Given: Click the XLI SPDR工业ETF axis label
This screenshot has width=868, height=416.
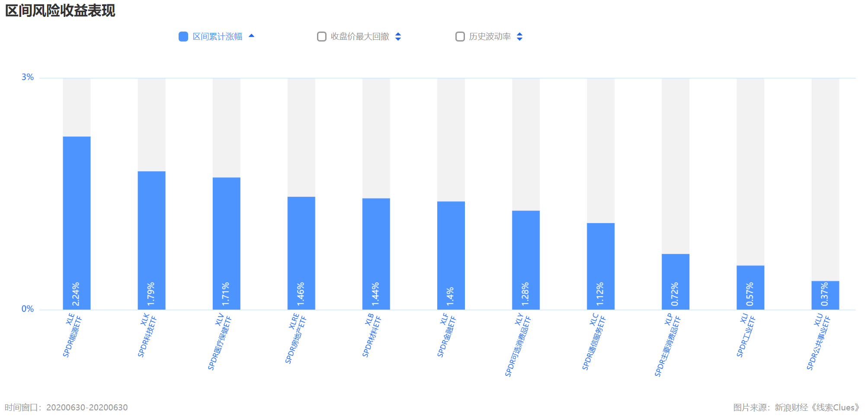Looking at the screenshot, I should 746,335.
